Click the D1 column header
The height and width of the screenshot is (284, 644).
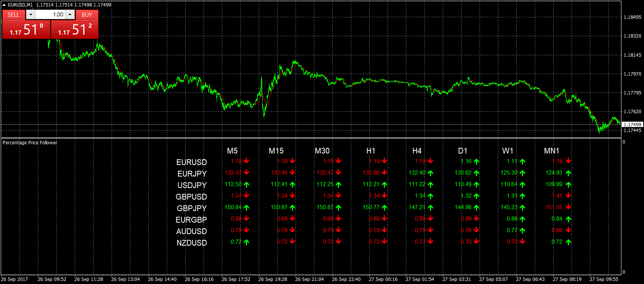click(463, 151)
